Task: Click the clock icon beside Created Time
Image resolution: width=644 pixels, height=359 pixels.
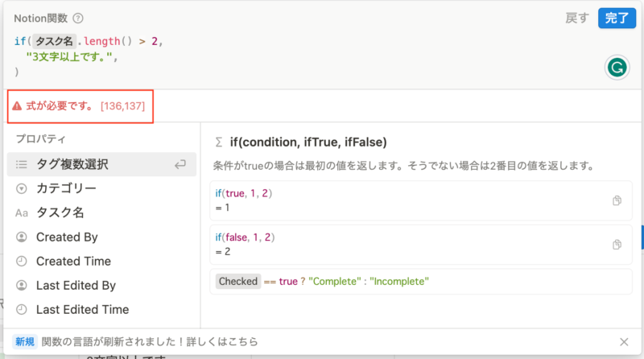Action: [22, 262]
